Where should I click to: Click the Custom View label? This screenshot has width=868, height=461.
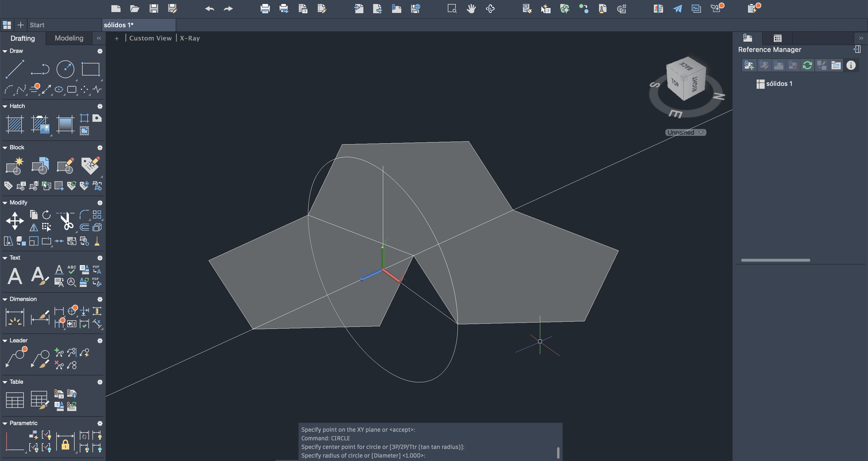[150, 38]
